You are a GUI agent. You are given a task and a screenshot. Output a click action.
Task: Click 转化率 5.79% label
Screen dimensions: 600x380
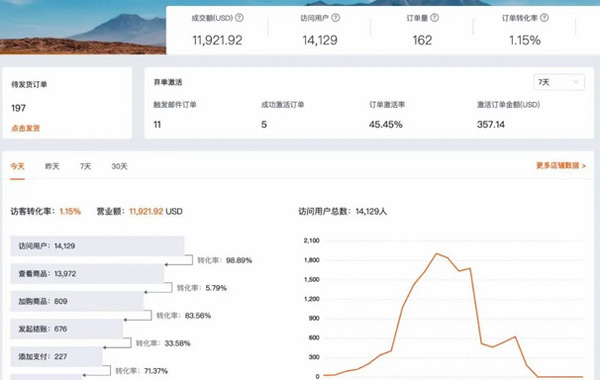[x=202, y=288]
